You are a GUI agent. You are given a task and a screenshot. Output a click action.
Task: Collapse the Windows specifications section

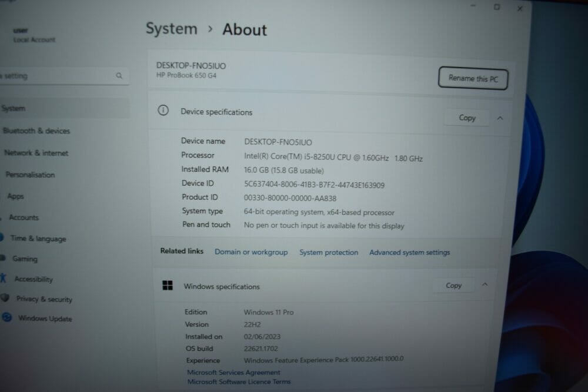pos(485,284)
